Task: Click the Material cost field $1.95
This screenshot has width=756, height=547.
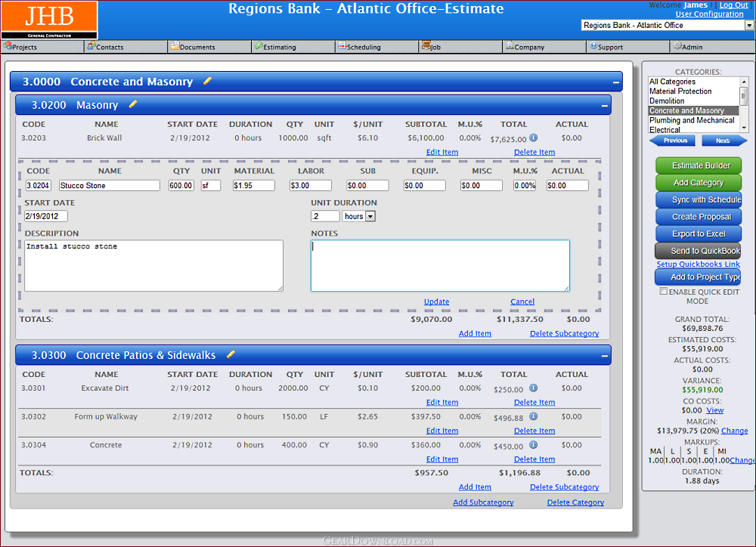Action: 253,186
